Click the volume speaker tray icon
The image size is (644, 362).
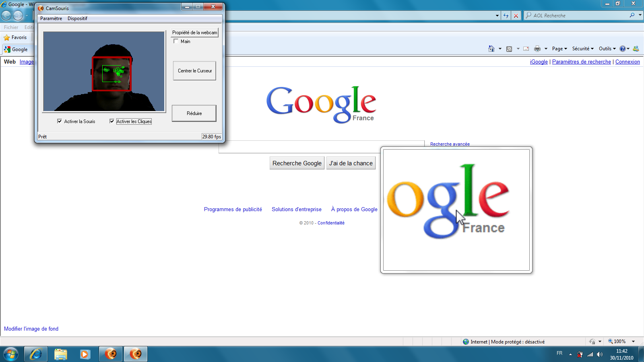[x=600, y=354]
